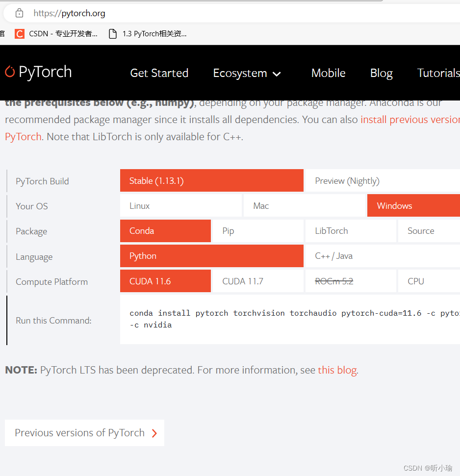Expand the Ecosystem dropdown chevron

277,74
